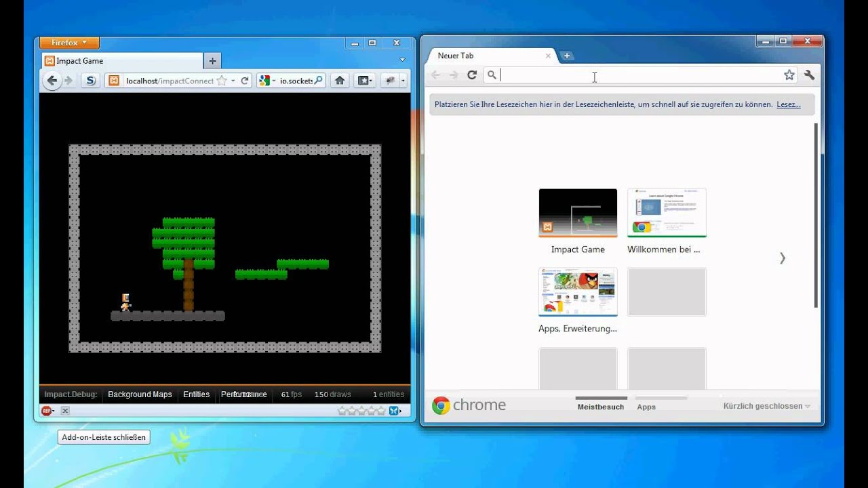Viewport: 868px width, 488px height.
Task: Open the Chrome wrench menu
Action: [809, 75]
